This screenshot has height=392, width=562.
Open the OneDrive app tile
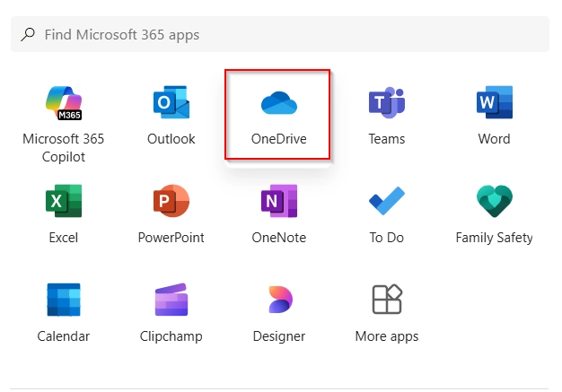277,115
